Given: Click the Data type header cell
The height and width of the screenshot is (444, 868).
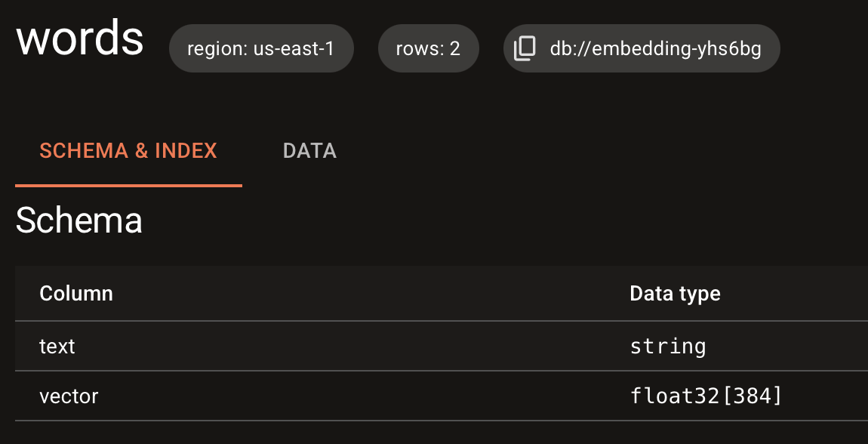Looking at the screenshot, I should tap(675, 293).
